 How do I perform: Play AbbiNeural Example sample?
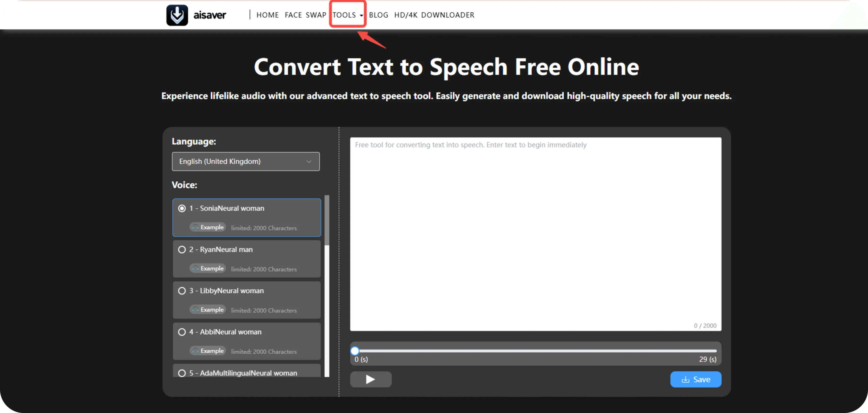click(x=208, y=351)
